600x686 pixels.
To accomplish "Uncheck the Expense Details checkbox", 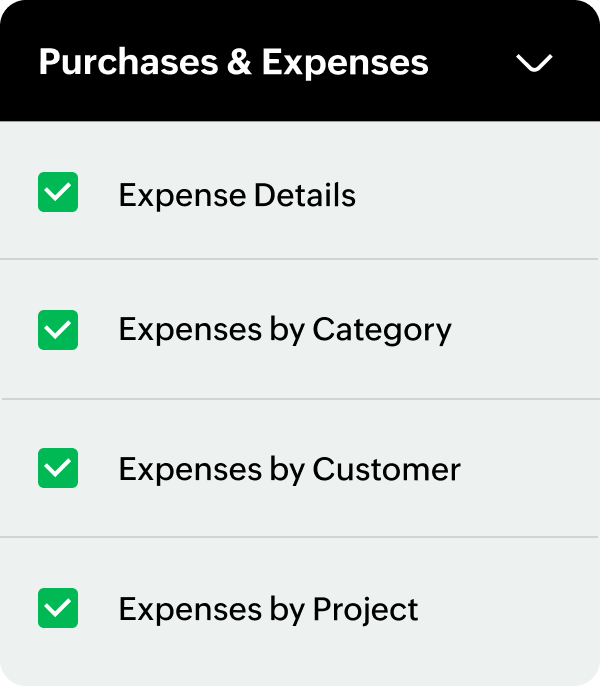I will click(x=58, y=192).
